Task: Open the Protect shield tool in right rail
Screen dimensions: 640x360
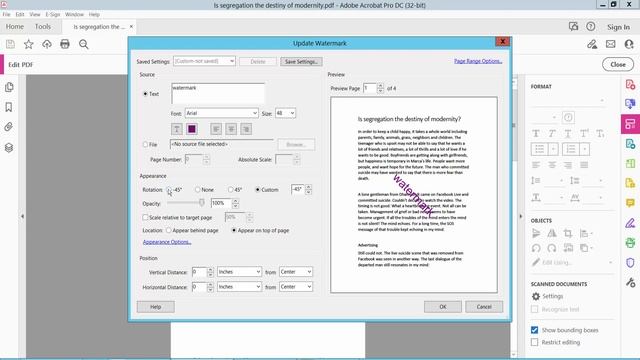Action: [630, 262]
